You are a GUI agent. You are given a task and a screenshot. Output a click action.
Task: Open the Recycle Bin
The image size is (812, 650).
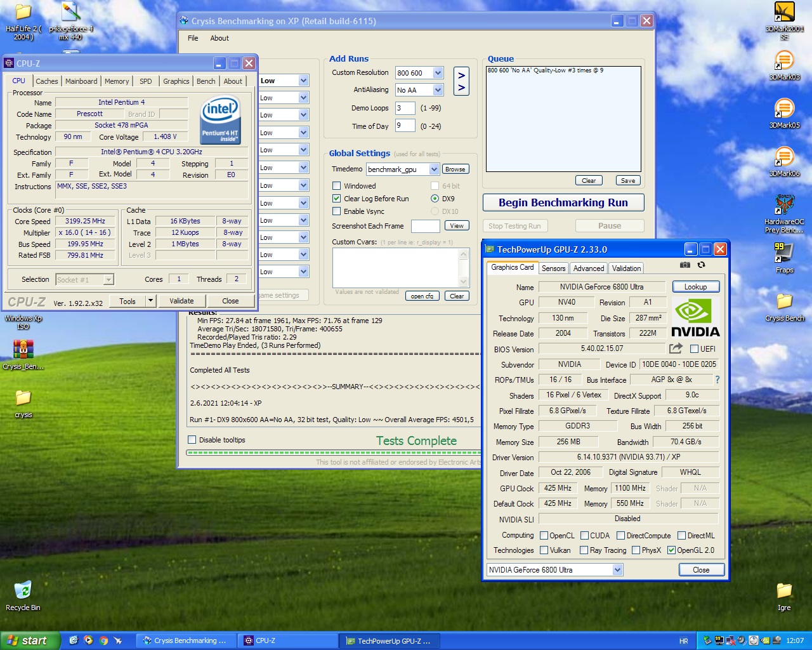tap(23, 591)
